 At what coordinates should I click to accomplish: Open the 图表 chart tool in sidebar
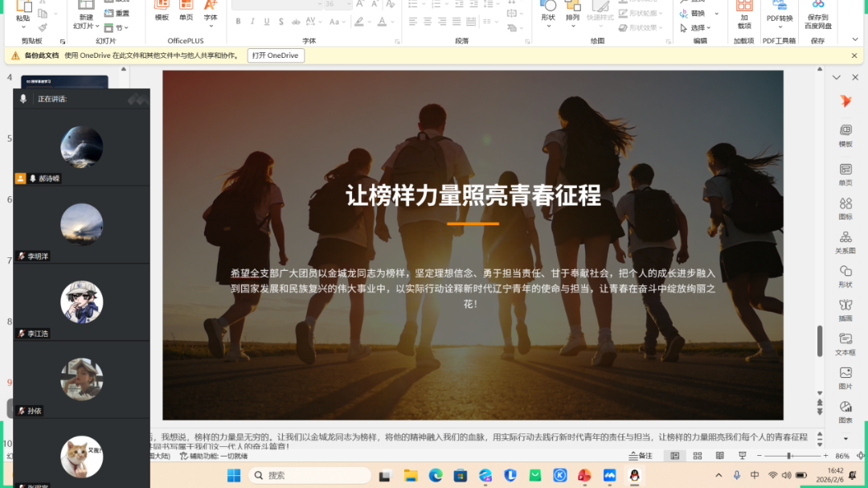coord(845,411)
